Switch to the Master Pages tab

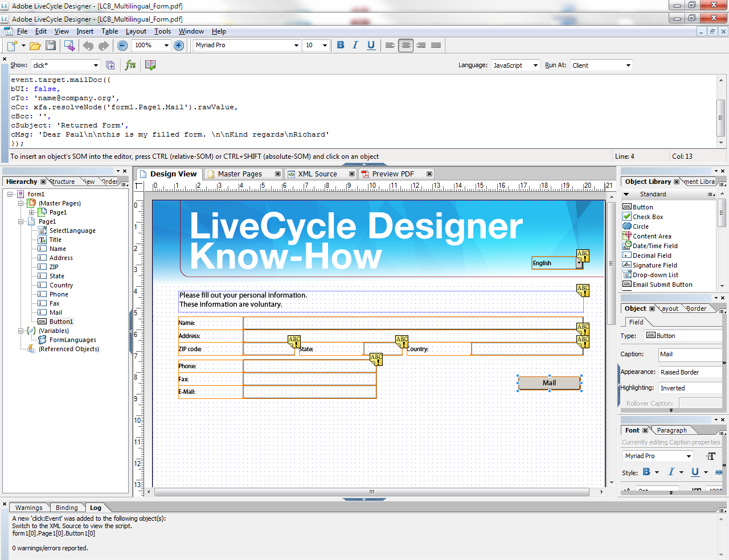[240, 174]
